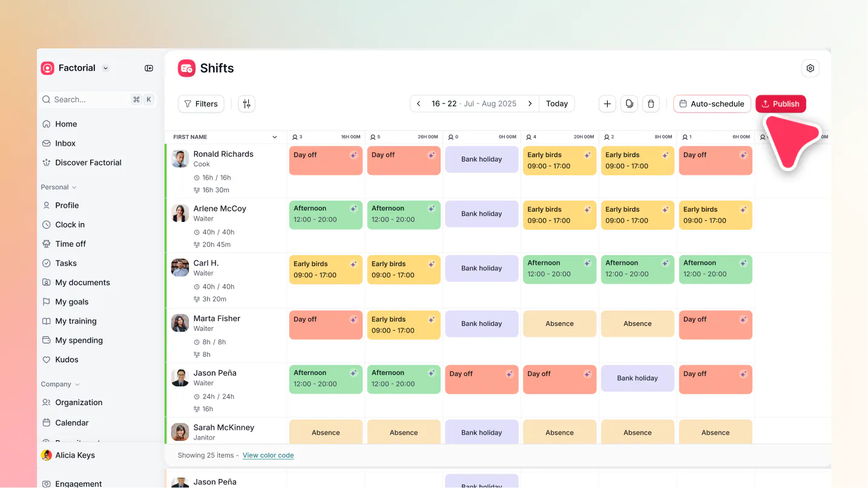This screenshot has height=488, width=868.
Task: Click the add shift plus icon
Action: coord(607,104)
